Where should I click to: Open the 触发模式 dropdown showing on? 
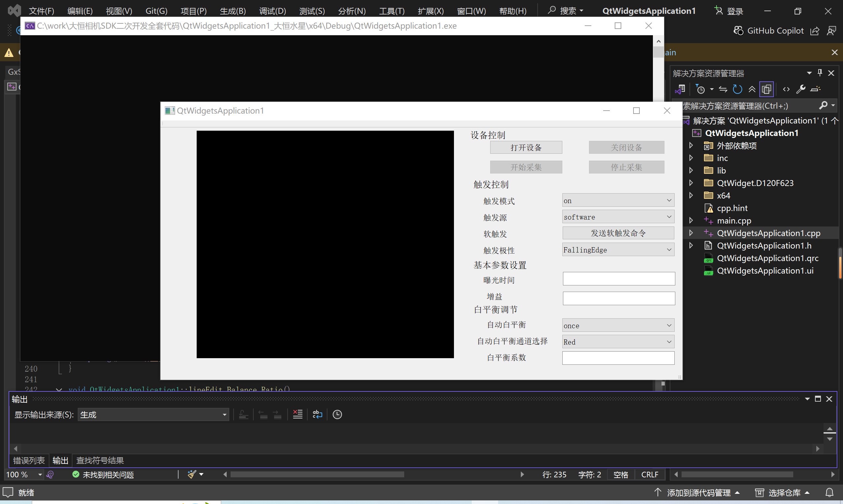click(x=618, y=200)
